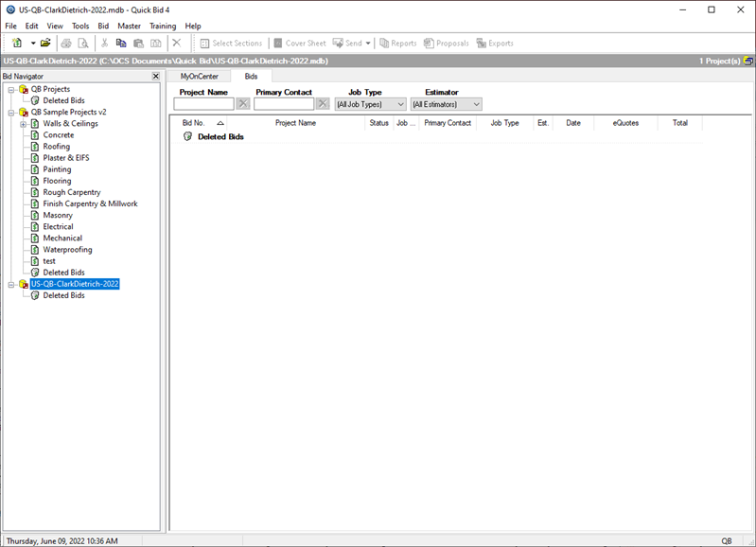Select Finish Carpentry & Millwork bid
Image resolution: width=756 pixels, height=547 pixels.
[90, 203]
